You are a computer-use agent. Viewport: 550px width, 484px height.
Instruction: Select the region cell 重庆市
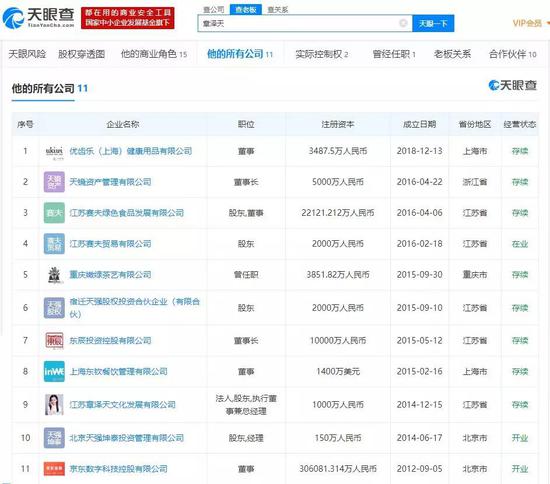tap(475, 275)
